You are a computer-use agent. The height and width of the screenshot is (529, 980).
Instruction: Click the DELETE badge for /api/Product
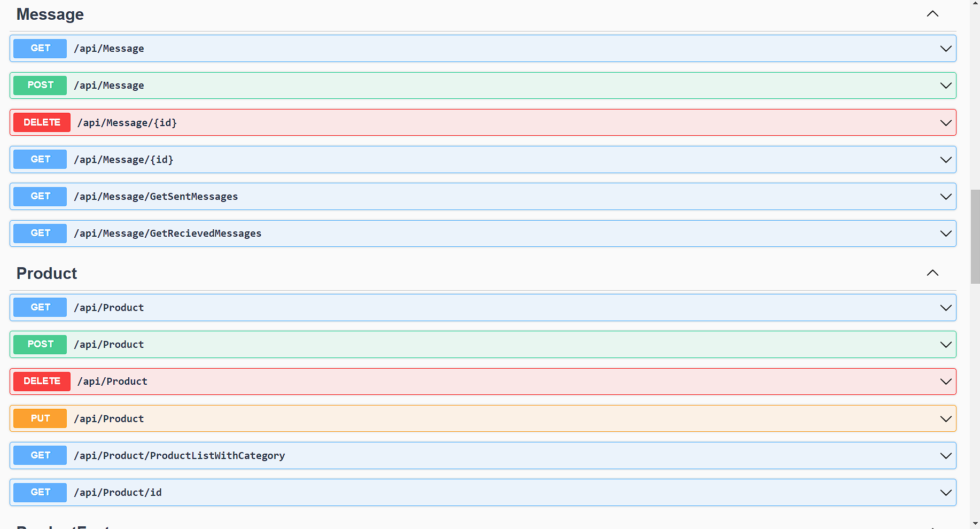point(42,381)
